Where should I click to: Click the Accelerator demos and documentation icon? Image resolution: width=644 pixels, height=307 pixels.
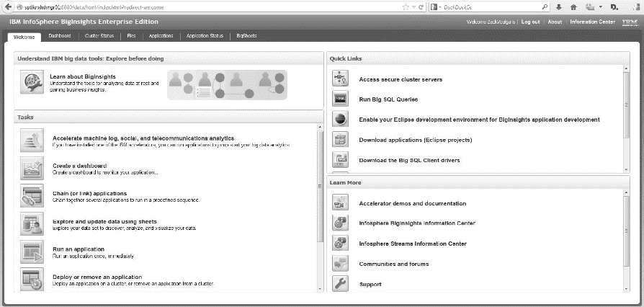340,203
